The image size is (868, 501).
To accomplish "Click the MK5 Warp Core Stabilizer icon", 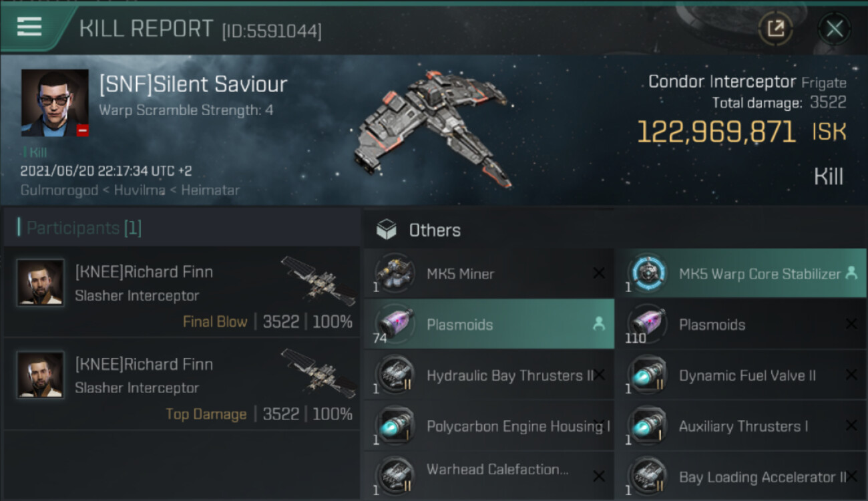I will tap(647, 273).
